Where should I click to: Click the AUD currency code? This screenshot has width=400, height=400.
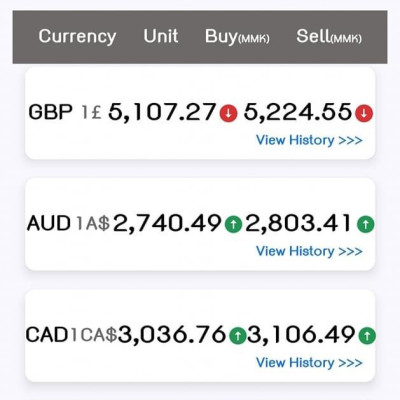tap(49, 223)
